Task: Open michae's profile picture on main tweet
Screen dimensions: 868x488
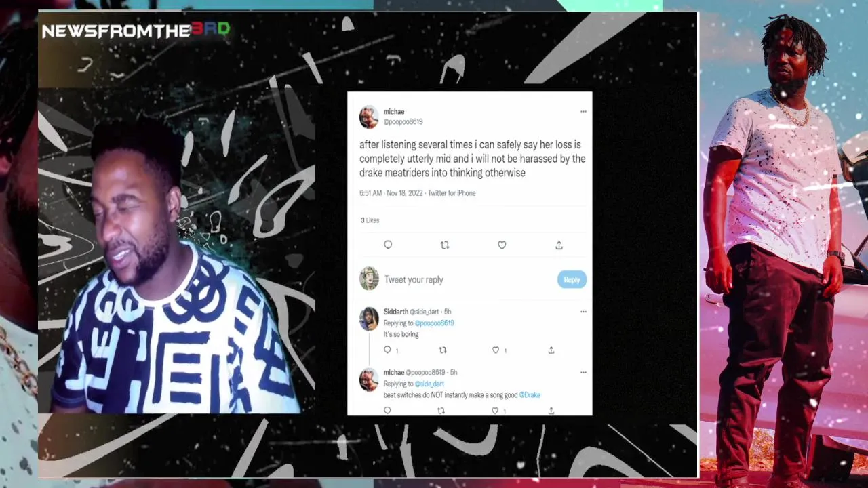Action: point(369,117)
